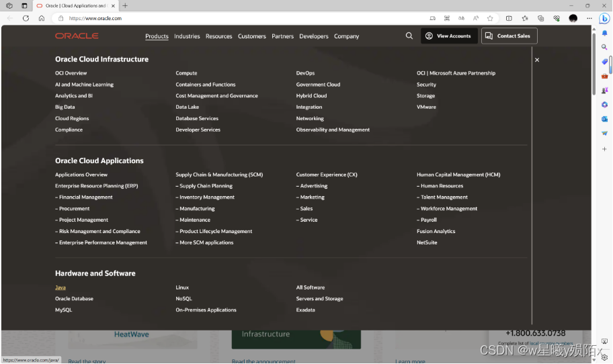
Task: Open the OCI Overview link
Action: (x=71, y=73)
